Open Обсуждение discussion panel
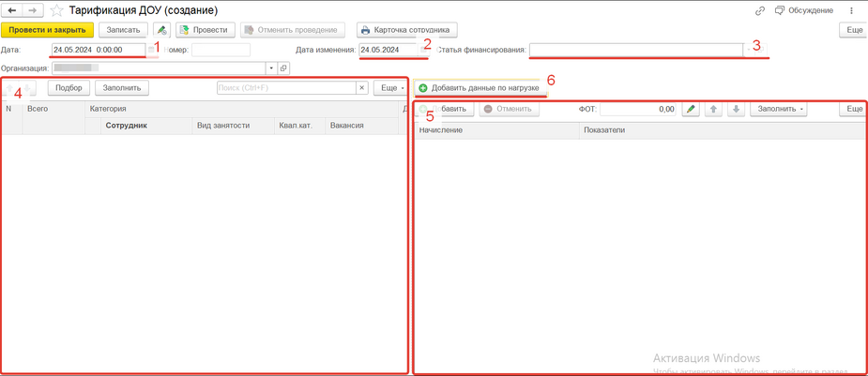868x376 pixels. pyautogui.click(x=804, y=10)
